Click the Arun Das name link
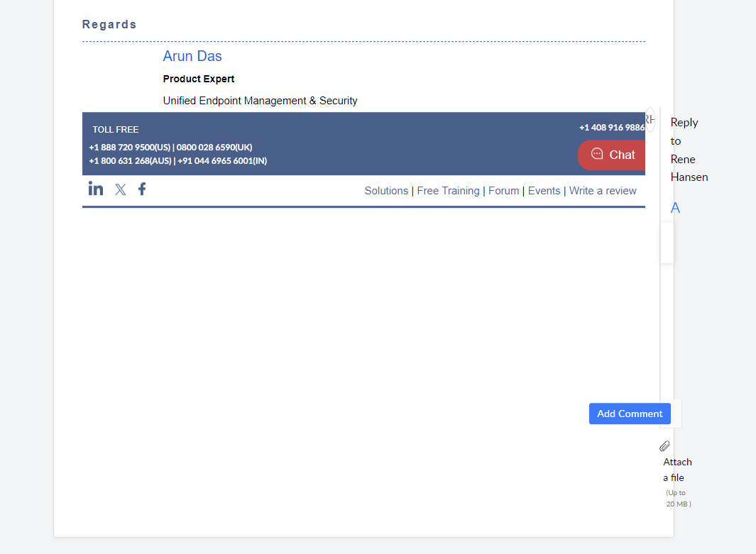Screen dimensions: 756x554 pyautogui.click(x=192, y=56)
